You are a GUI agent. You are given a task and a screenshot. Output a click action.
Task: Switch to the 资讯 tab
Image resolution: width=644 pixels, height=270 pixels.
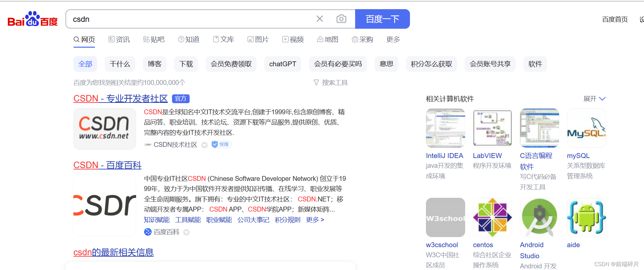[119, 40]
